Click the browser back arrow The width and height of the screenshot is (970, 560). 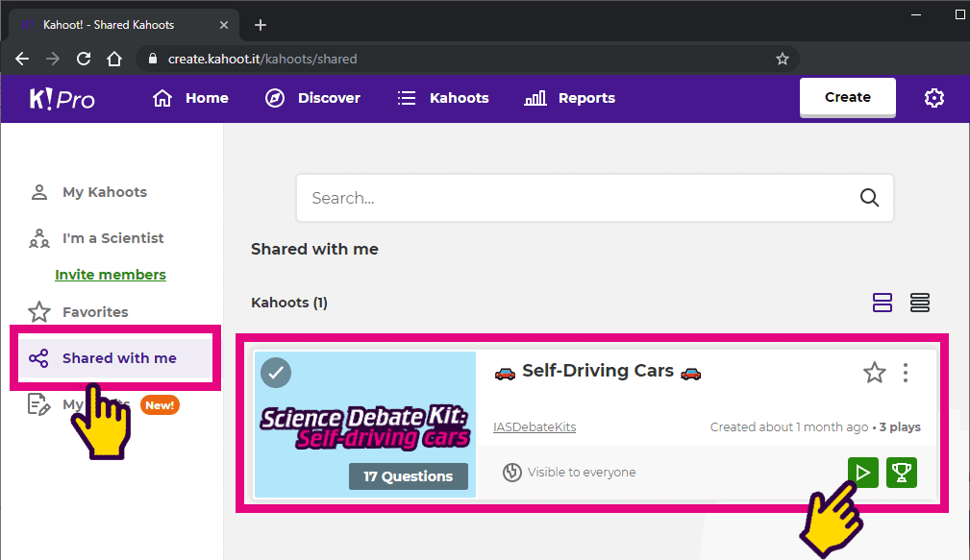[x=22, y=59]
